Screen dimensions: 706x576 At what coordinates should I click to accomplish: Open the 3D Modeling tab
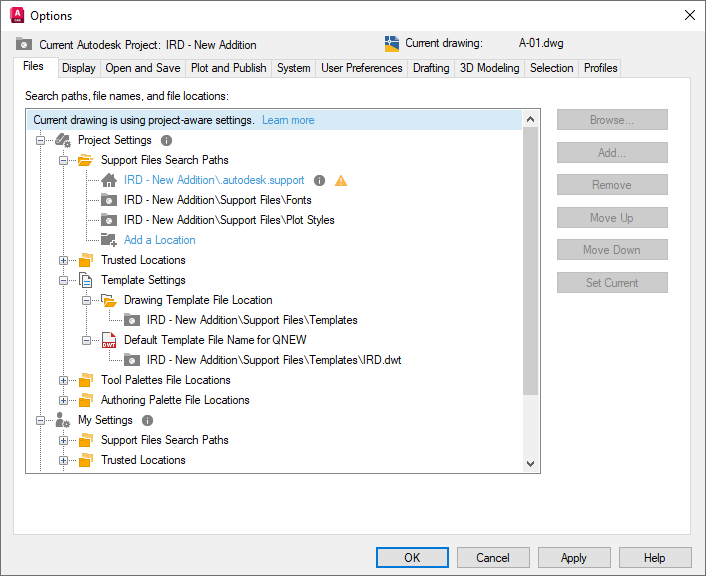489,68
